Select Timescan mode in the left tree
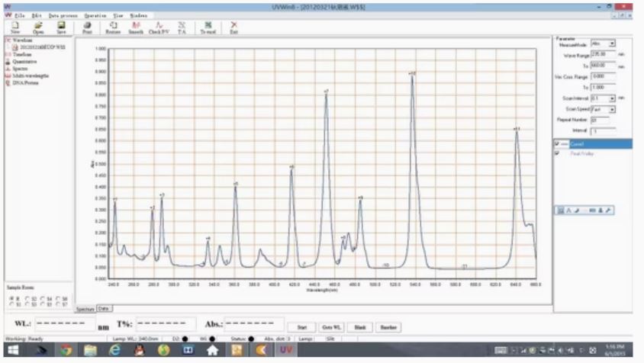This screenshot has width=644, height=363. pyautogui.click(x=22, y=54)
